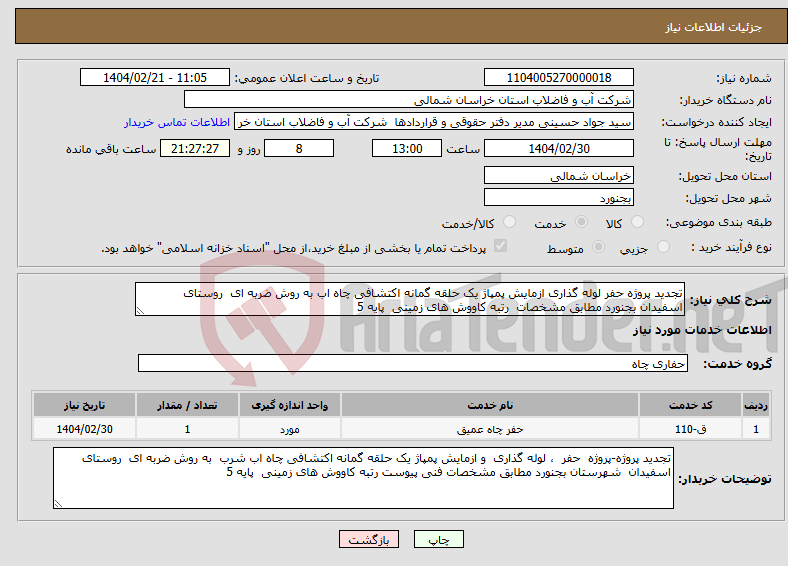This screenshot has width=788, height=566.
Task: Click the واحد اندازه گیری column header
Action: [290, 405]
